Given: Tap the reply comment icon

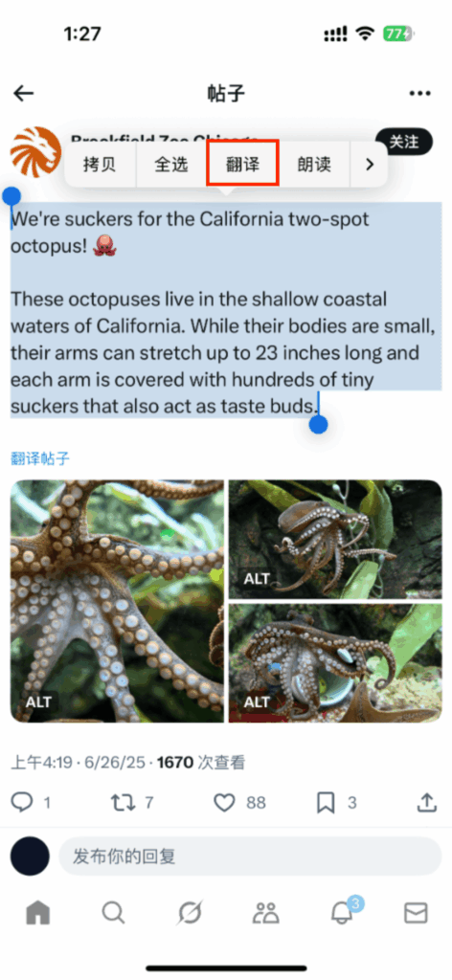Looking at the screenshot, I should [22, 803].
